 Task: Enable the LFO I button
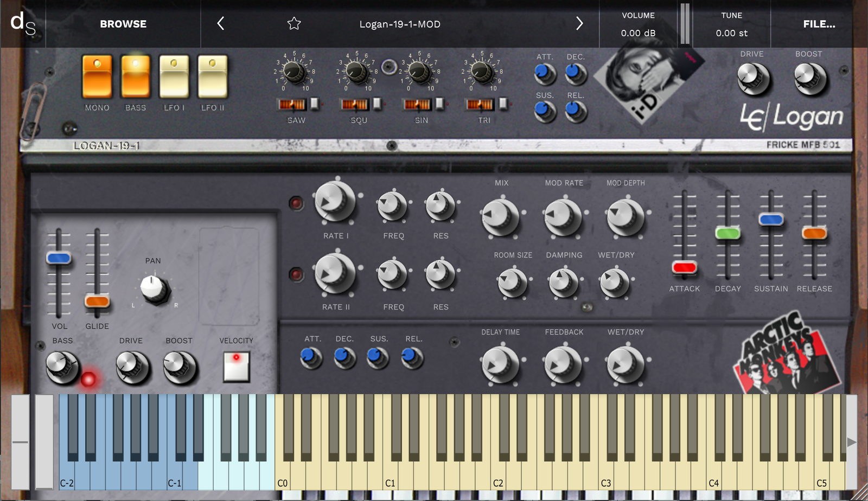[x=174, y=76]
